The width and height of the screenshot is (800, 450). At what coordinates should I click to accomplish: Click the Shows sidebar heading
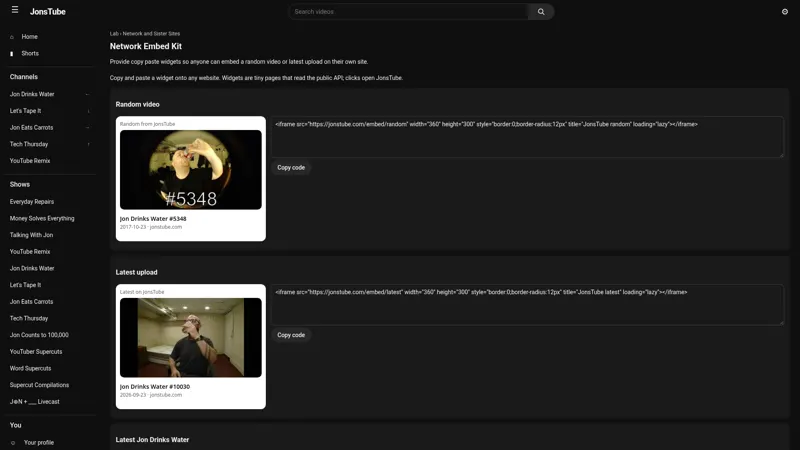(19, 184)
